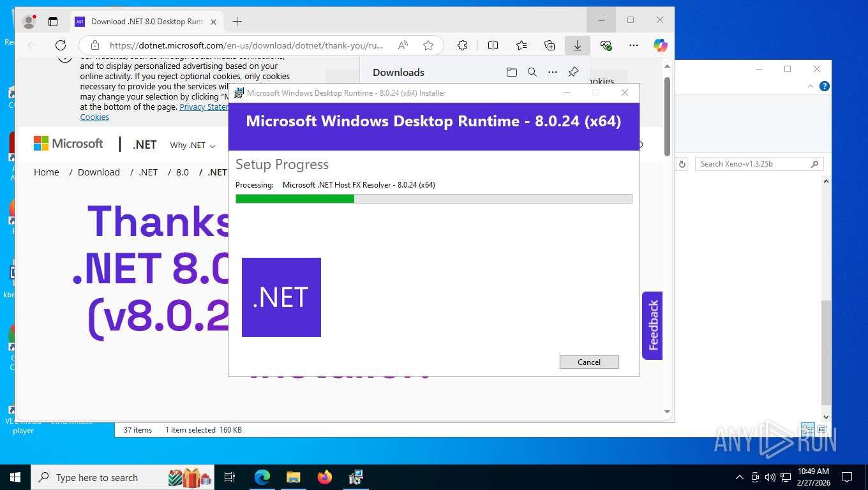Switch Explorer to large icons view
Viewport: 868px width, 490px height.
822,430
